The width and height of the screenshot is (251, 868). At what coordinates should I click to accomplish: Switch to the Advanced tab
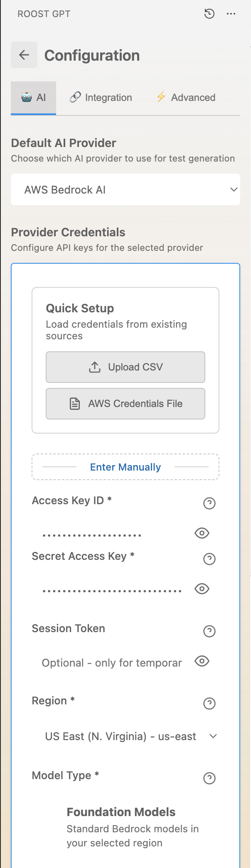coord(186,97)
